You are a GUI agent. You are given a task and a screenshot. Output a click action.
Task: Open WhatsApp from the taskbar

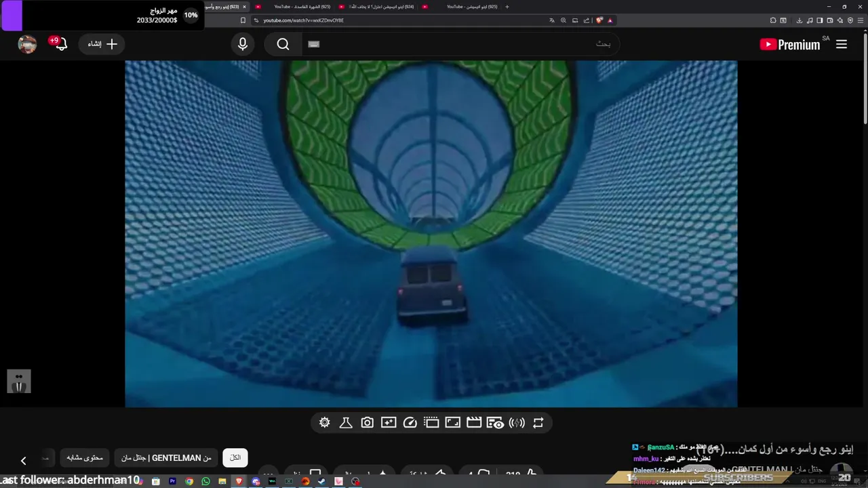coord(205,481)
